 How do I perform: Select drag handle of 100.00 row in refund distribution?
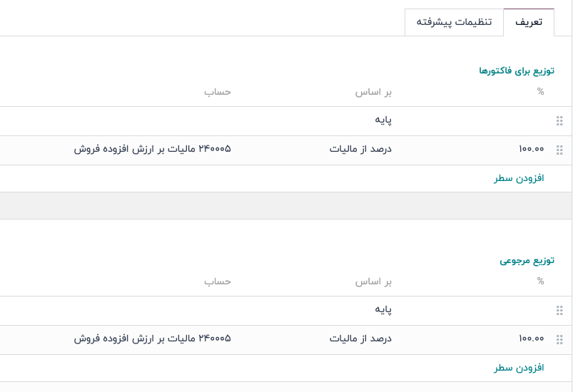(559, 339)
